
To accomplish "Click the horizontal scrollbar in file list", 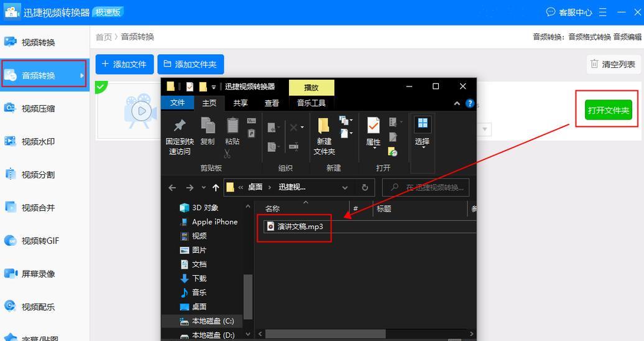I will pos(325,334).
